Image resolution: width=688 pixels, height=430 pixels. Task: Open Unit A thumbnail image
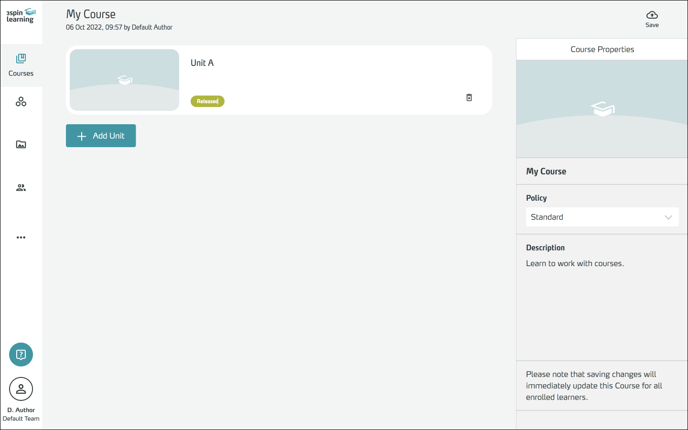coord(125,80)
